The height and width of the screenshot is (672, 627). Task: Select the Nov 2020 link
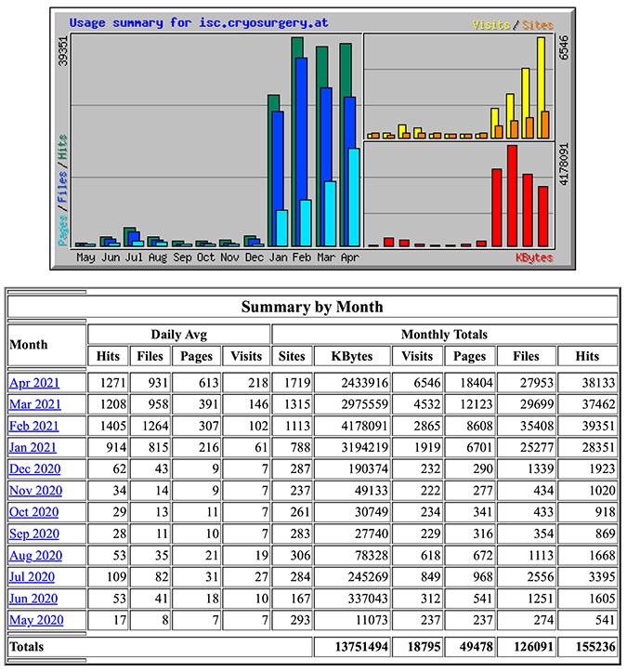point(35,491)
